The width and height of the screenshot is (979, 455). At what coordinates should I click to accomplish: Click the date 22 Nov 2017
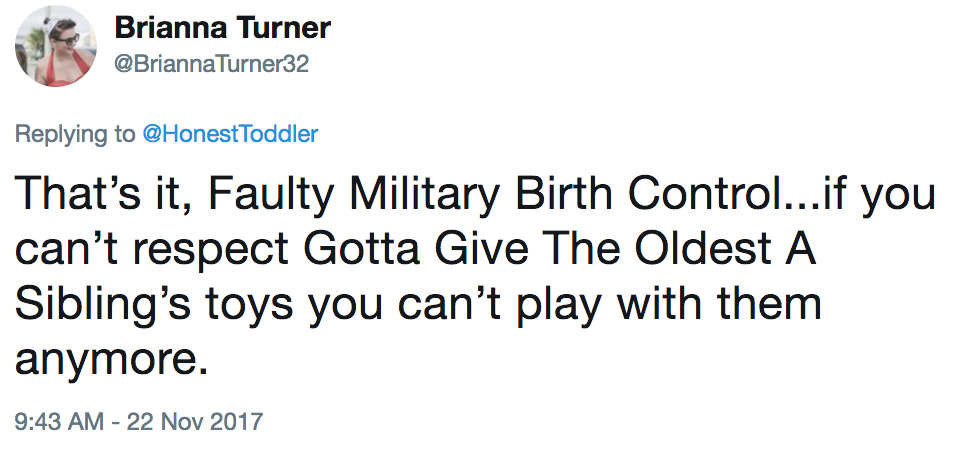195,421
